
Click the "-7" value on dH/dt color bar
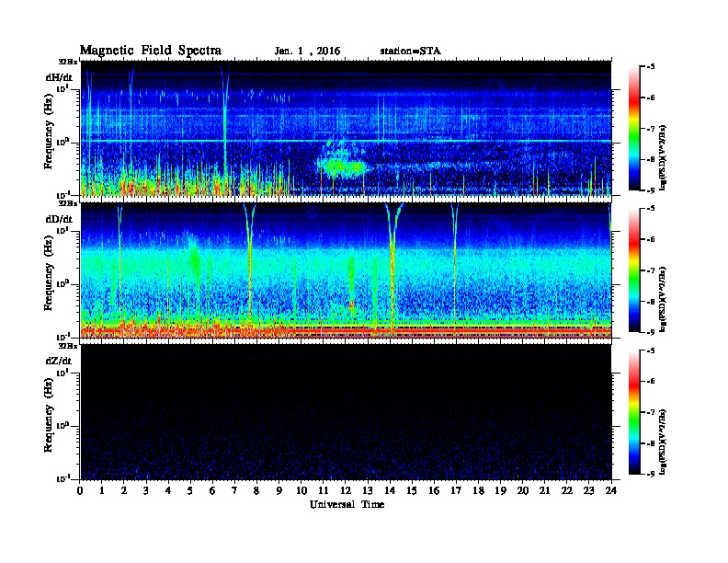tap(651, 129)
